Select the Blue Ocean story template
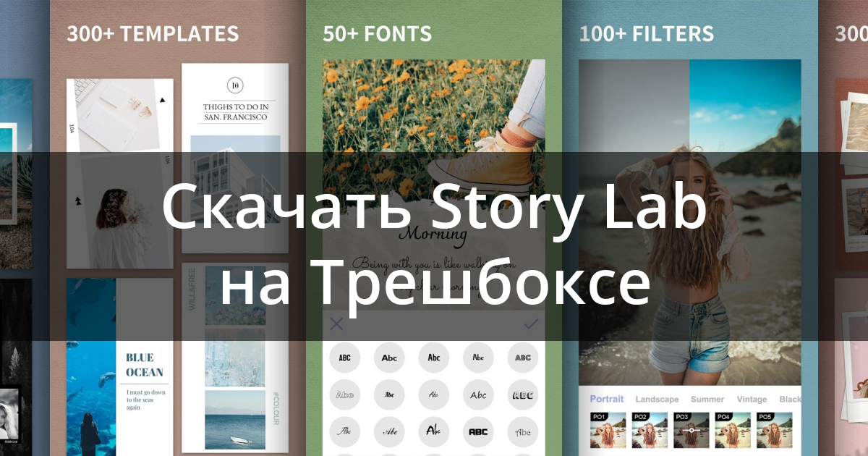 120,367
